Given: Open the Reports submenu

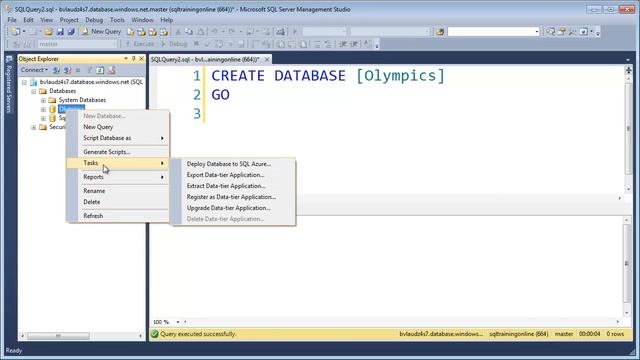Looking at the screenshot, I should tap(118, 177).
